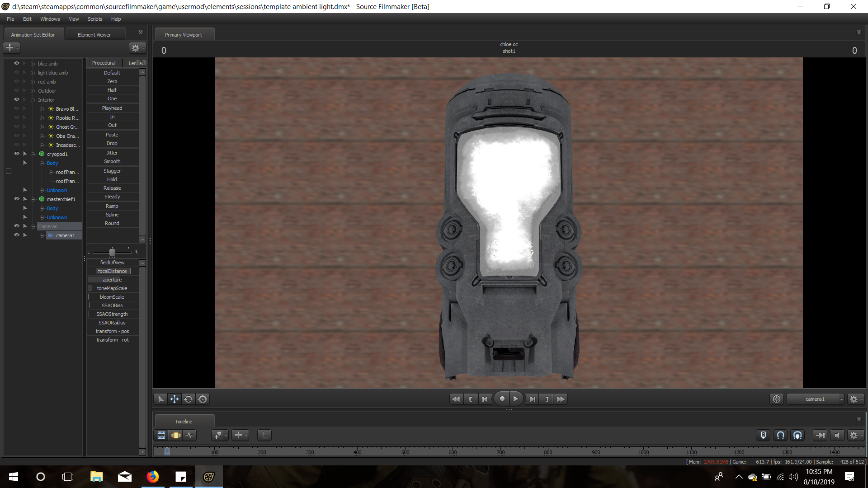The image size is (868, 488).
Task: Open the Windows menu
Action: click(x=50, y=19)
